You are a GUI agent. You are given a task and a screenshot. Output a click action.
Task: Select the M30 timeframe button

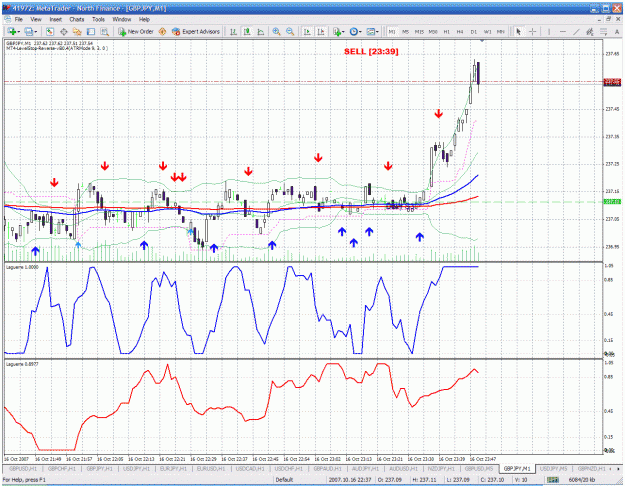[433, 31]
